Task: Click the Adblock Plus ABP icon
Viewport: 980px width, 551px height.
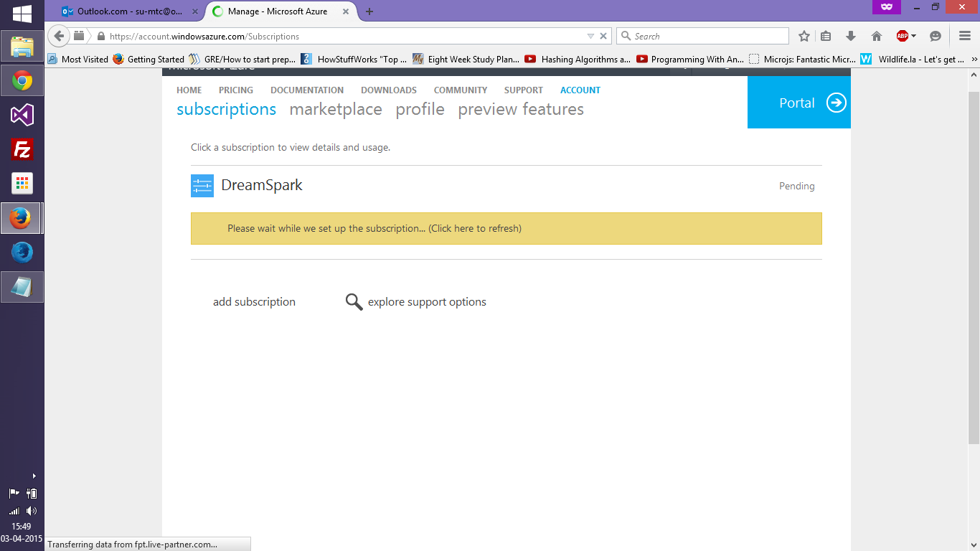Action: (x=903, y=36)
